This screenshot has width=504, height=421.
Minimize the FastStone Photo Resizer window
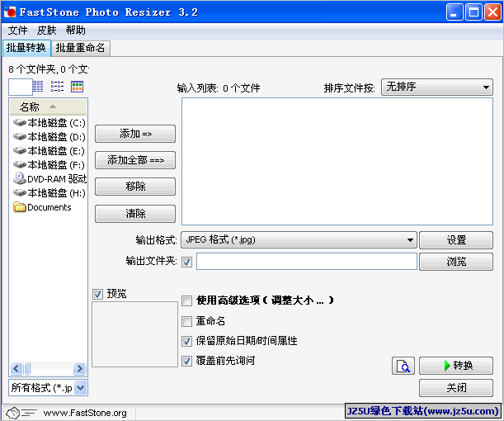(455, 12)
